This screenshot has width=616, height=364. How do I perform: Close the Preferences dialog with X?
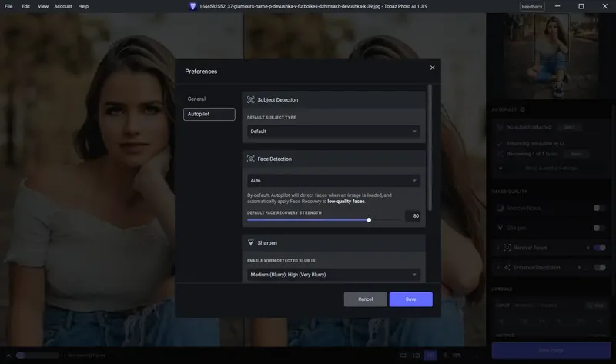tap(432, 68)
